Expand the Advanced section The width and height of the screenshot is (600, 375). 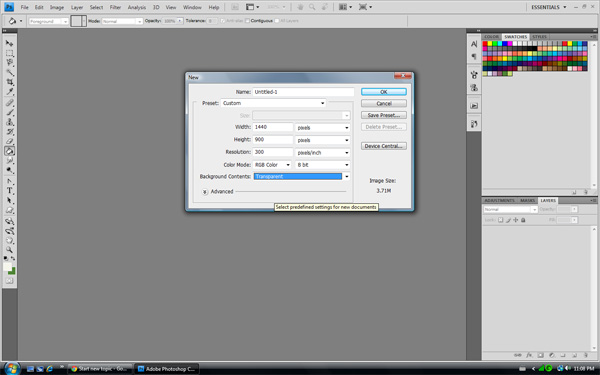pos(205,192)
